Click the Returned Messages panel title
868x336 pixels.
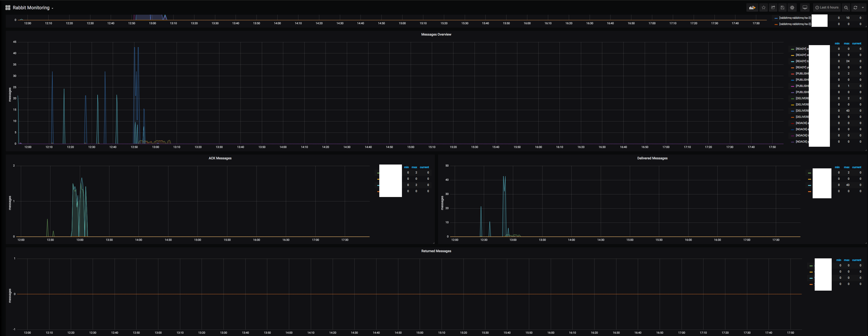(x=436, y=251)
